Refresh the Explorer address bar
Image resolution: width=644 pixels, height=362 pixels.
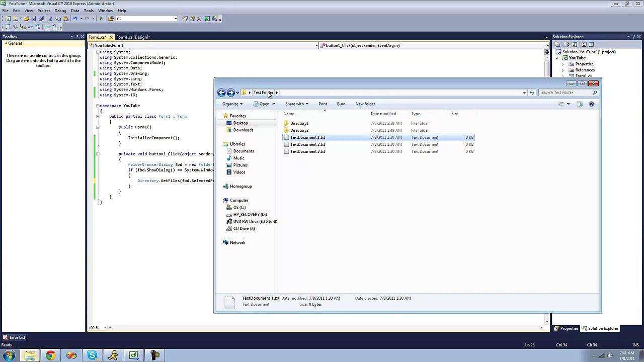532,93
